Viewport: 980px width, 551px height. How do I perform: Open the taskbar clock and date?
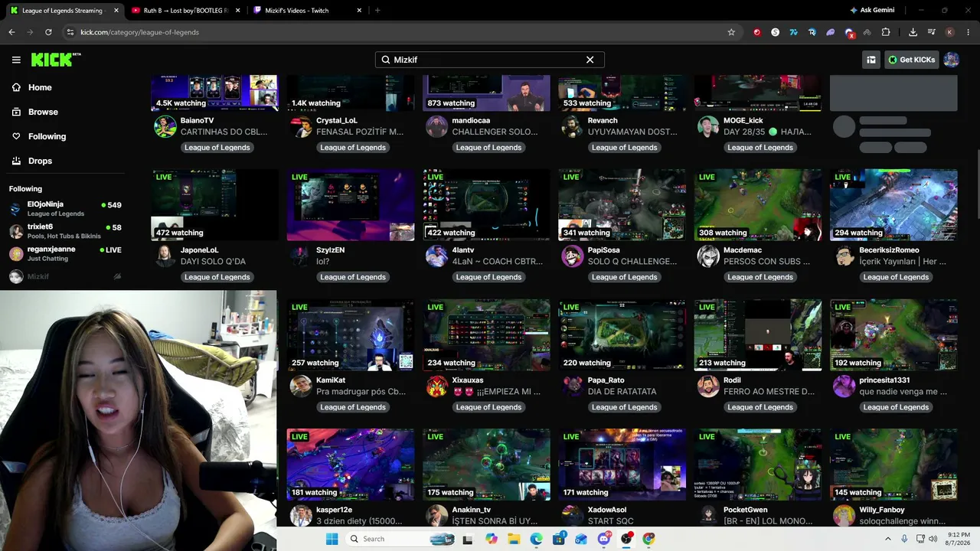tap(959, 539)
